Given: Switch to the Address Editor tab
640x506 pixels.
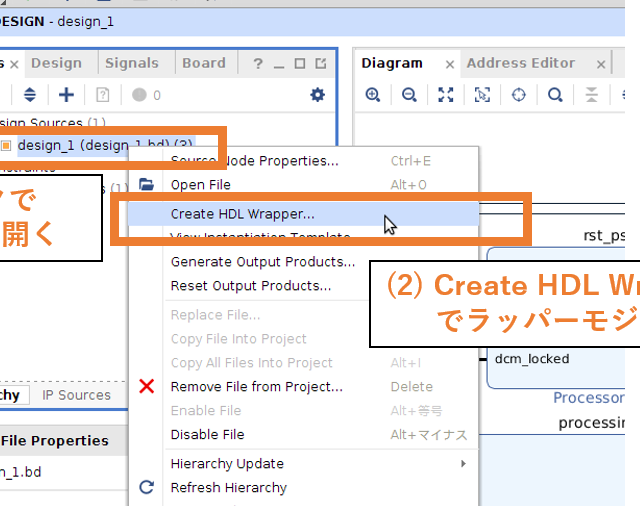Looking at the screenshot, I should point(521,63).
